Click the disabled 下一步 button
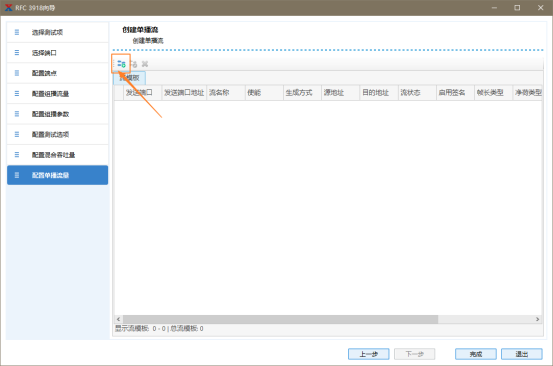Screen dimensions: 553x366 (x=414, y=354)
